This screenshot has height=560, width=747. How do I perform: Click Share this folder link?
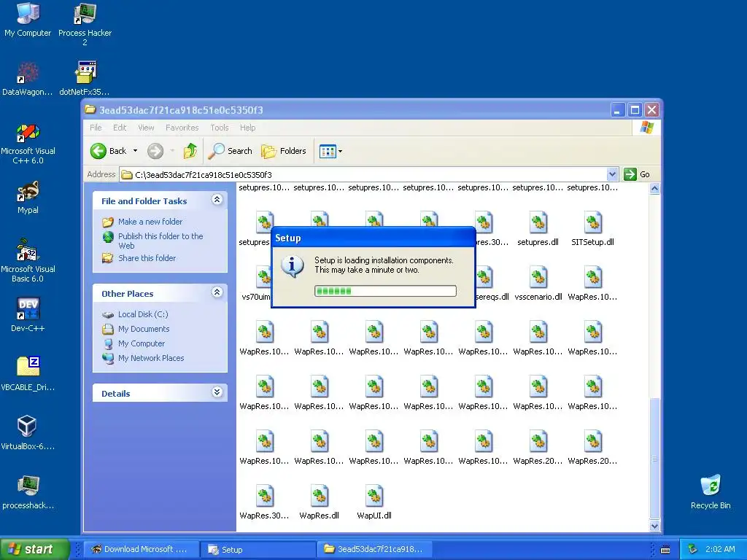point(147,258)
